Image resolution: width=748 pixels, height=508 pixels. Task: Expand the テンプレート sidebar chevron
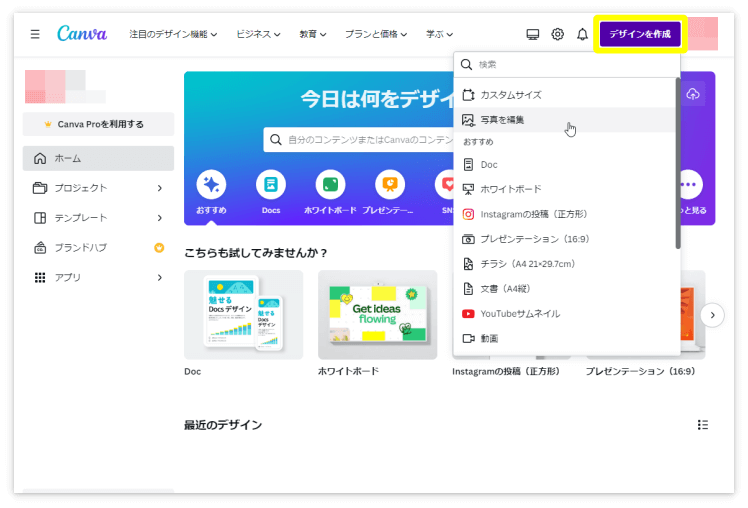(160, 218)
